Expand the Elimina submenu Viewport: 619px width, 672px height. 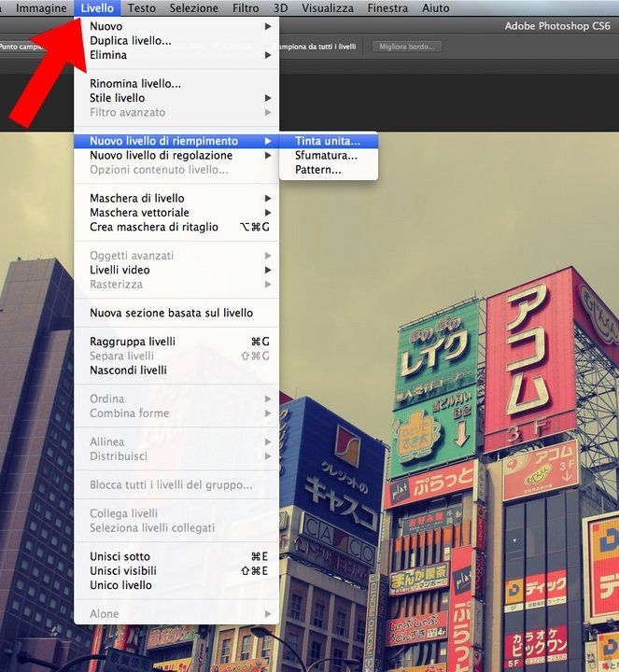pos(176,55)
